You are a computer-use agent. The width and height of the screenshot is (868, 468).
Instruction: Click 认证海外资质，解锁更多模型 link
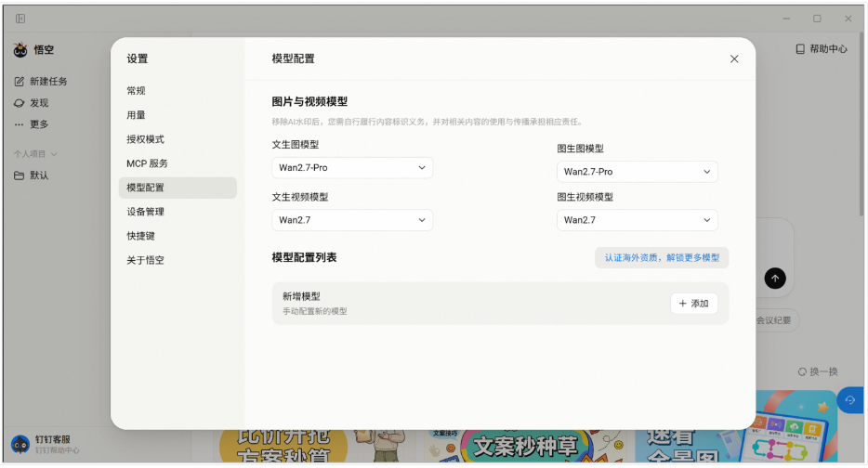[662, 258]
